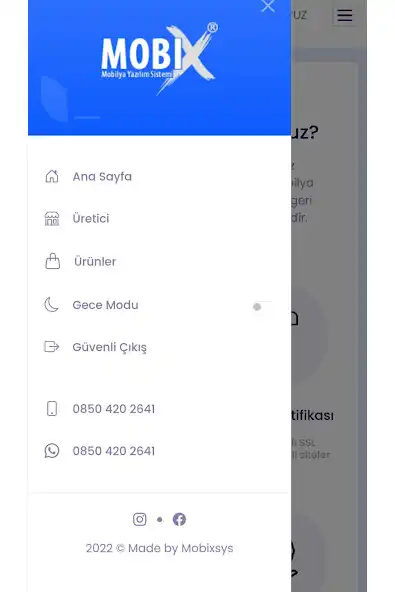This screenshot has width=395, height=592.
Task: Open WhatsApp number 0850 420 2641 link
Action: pos(114,451)
